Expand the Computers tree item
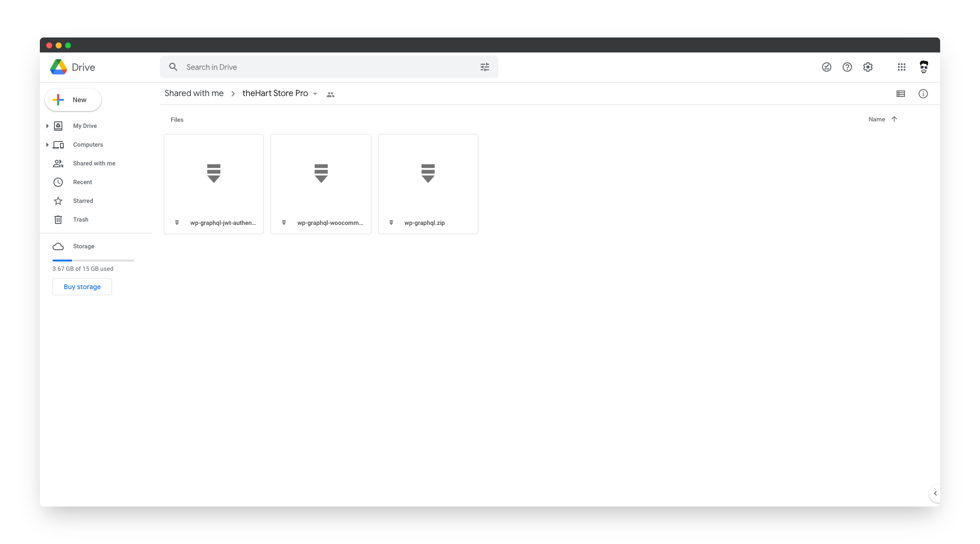The image size is (980, 544). click(47, 145)
